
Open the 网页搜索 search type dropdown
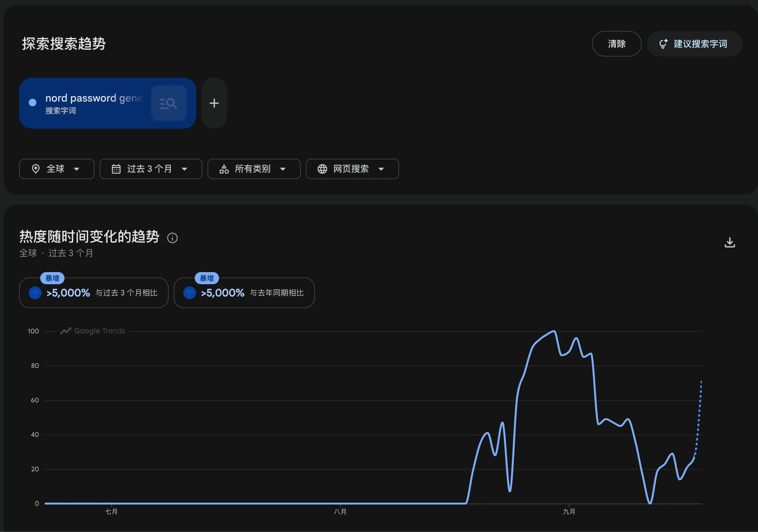[x=352, y=169]
